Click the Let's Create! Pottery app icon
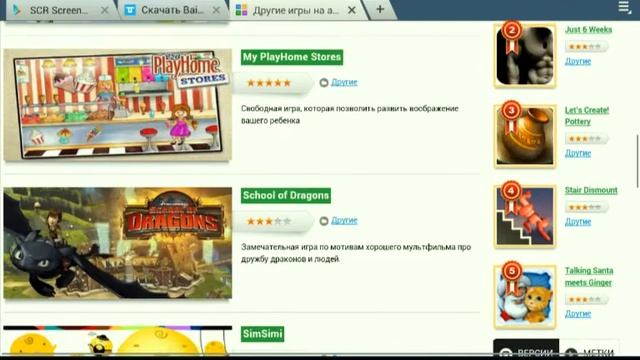Screen dimensions: 640x360 [524, 136]
